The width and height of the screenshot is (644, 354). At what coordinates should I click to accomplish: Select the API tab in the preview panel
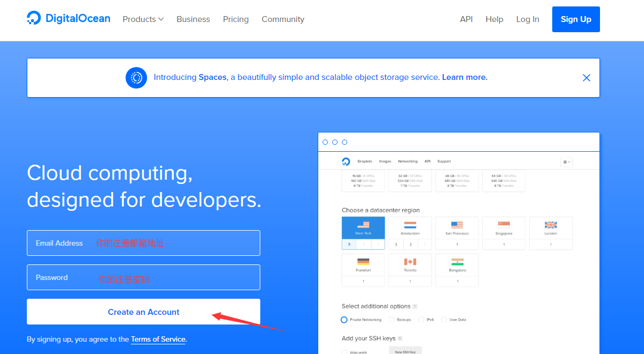428,161
